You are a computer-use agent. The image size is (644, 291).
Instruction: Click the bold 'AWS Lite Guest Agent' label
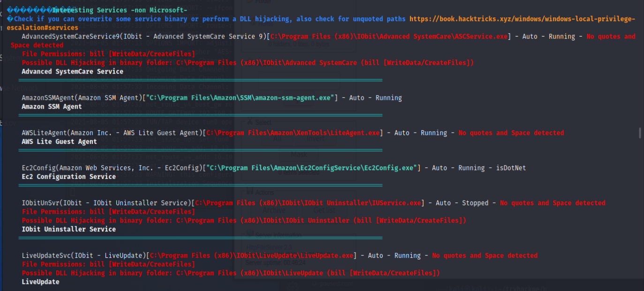[x=59, y=142]
